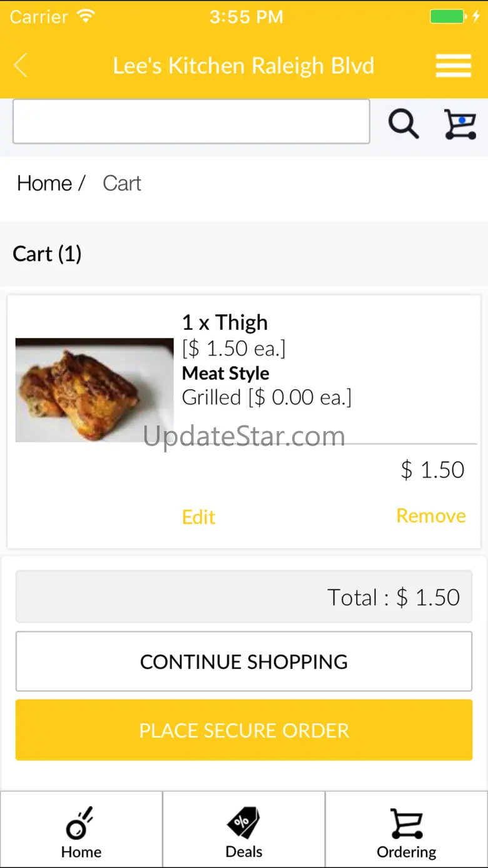Click inside the search text field

191,121
